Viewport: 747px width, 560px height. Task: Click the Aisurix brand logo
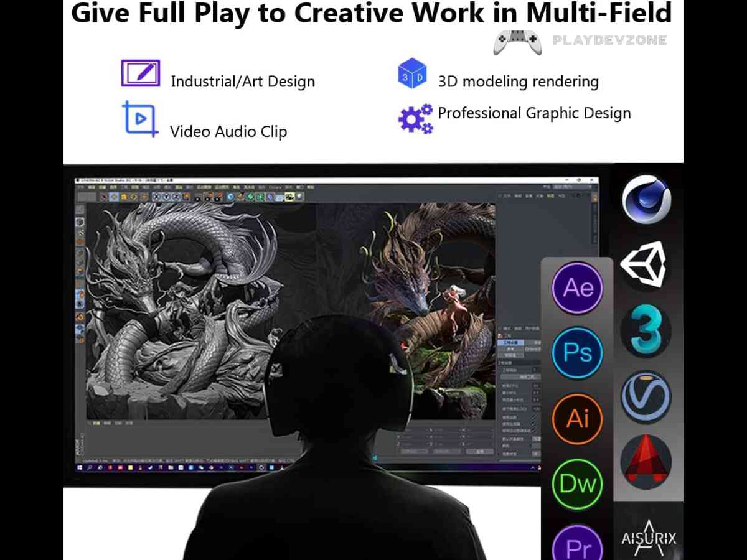[649, 534]
